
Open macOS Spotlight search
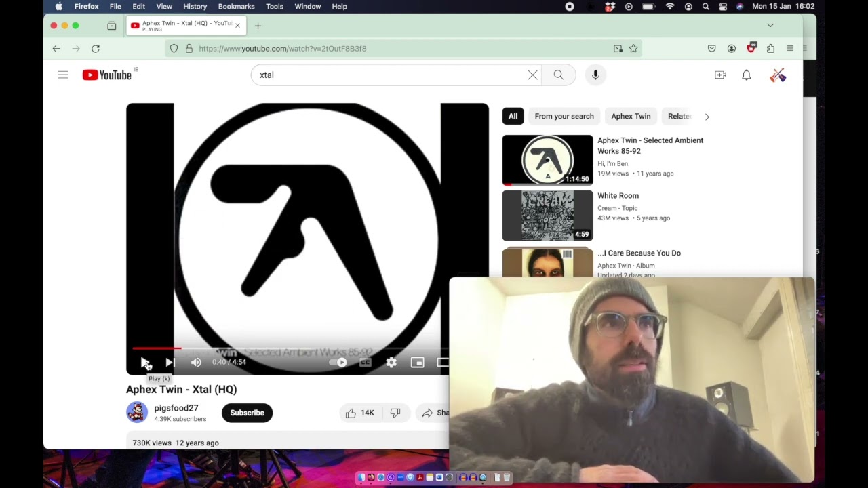(706, 6)
